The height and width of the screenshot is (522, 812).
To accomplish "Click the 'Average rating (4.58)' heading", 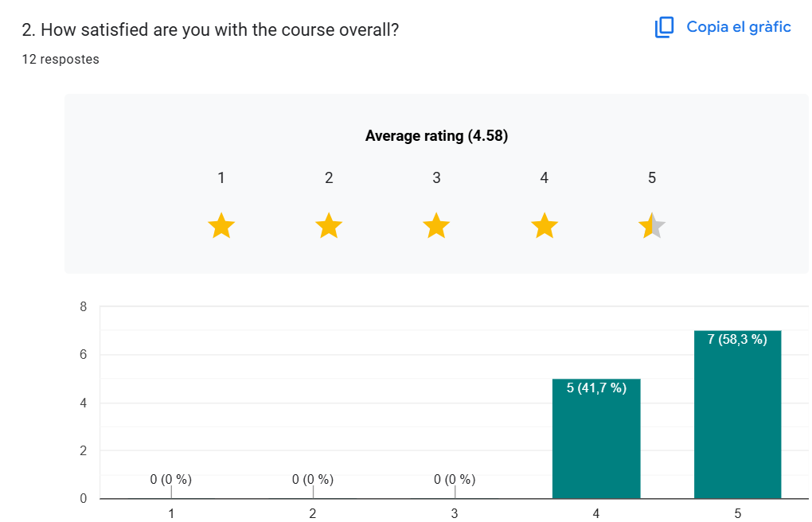I will pos(436,136).
